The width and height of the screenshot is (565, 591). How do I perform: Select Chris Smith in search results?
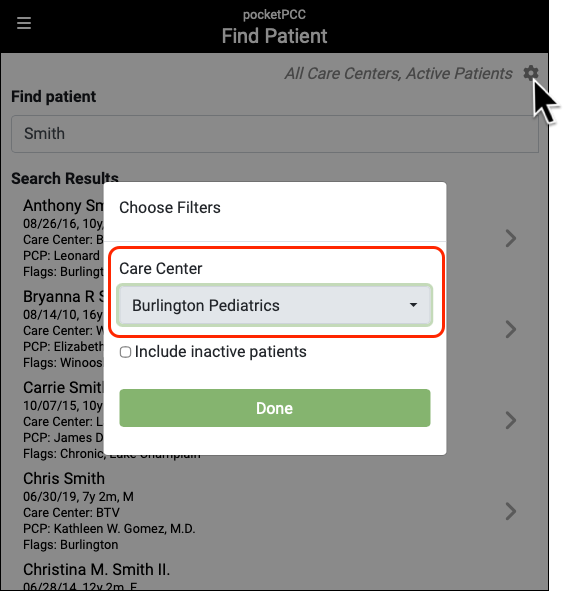(64, 478)
